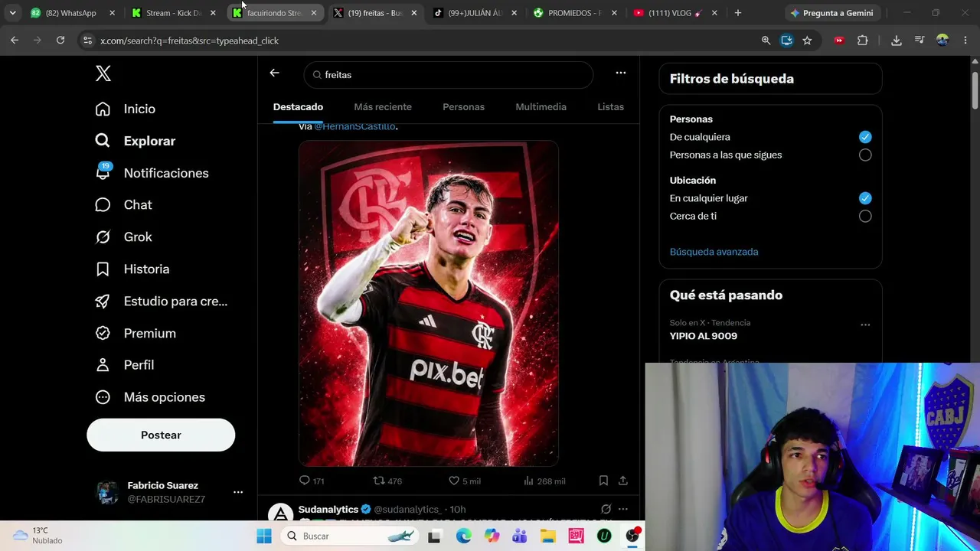Switch to the Listas tab
Image resolution: width=980 pixels, height=551 pixels.
point(610,107)
